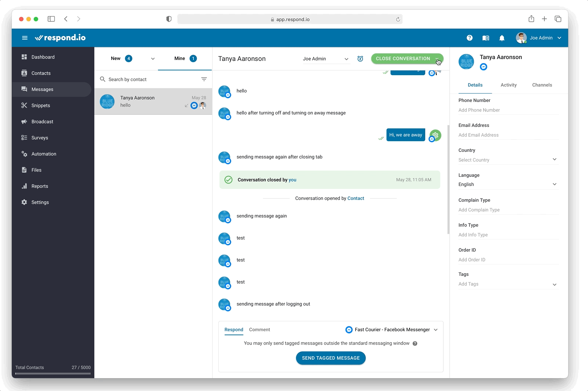Open Messages in the sidebar
The height and width of the screenshot is (391, 588).
[x=52, y=89]
